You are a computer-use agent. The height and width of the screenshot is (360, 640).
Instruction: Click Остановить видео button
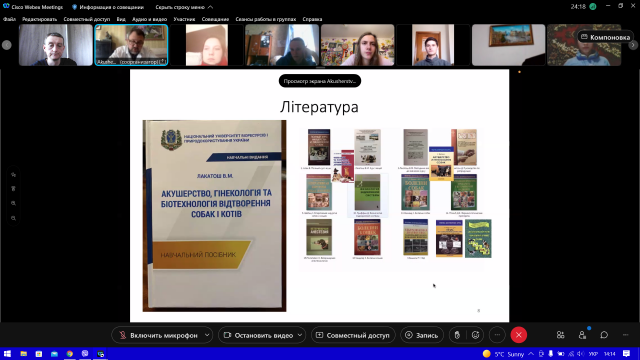[x=258, y=335]
